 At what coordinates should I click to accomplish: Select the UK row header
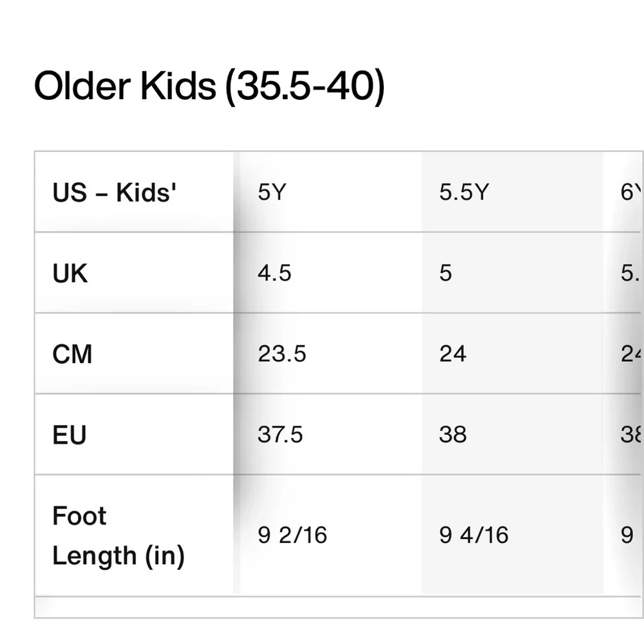pos(135,272)
